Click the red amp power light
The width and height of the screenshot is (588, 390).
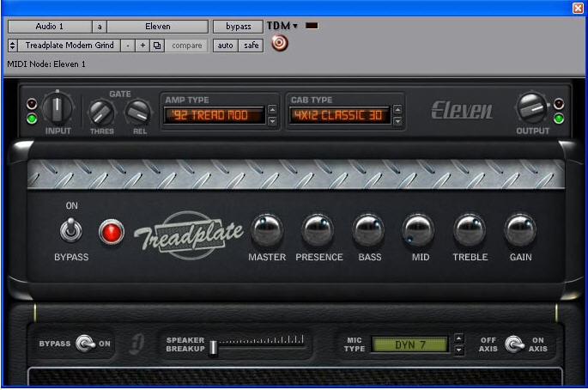[112, 232]
